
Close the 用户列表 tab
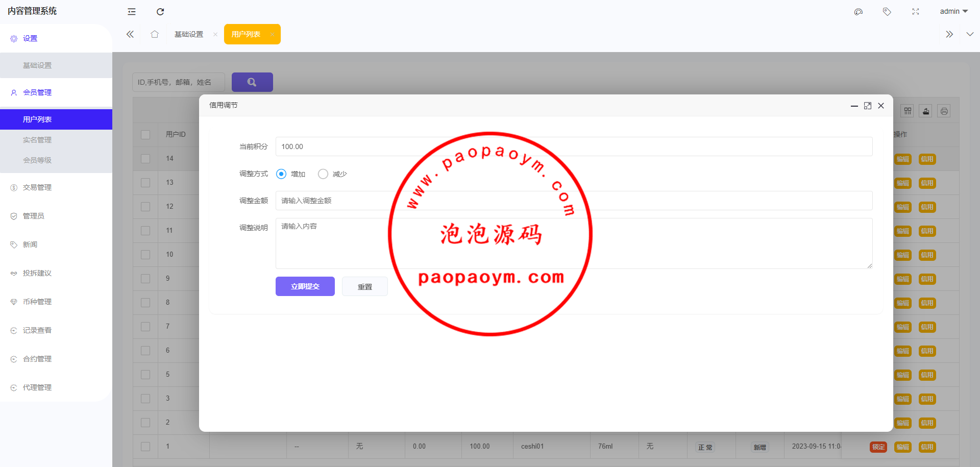[x=273, y=34]
